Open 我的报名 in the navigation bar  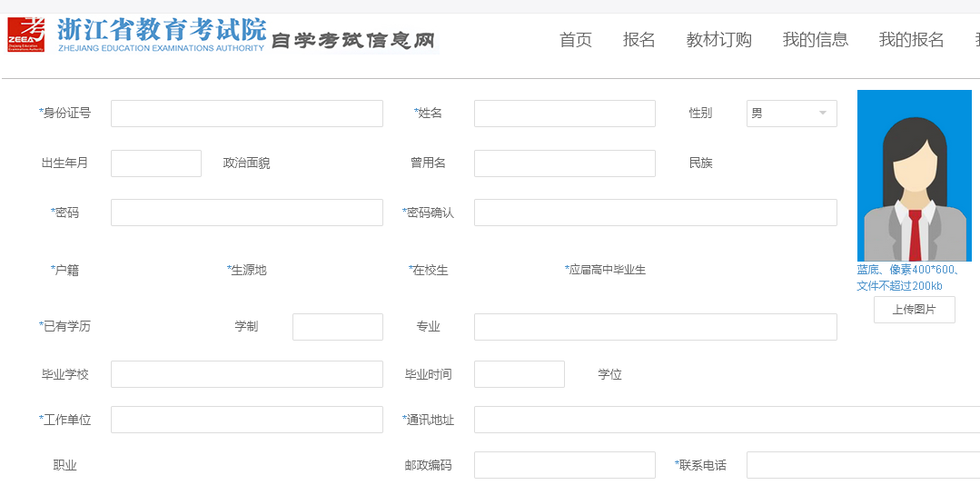pyautogui.click(x=911, y=40)
